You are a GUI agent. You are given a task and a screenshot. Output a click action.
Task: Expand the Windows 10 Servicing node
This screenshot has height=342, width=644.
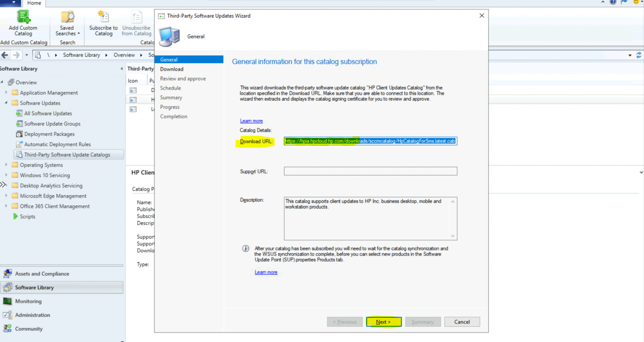(x=6, y=175)
